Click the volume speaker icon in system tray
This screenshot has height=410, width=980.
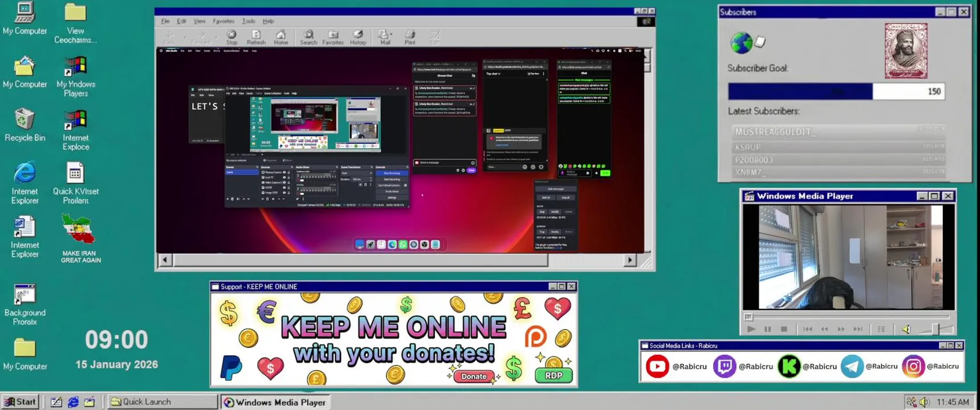924,402
